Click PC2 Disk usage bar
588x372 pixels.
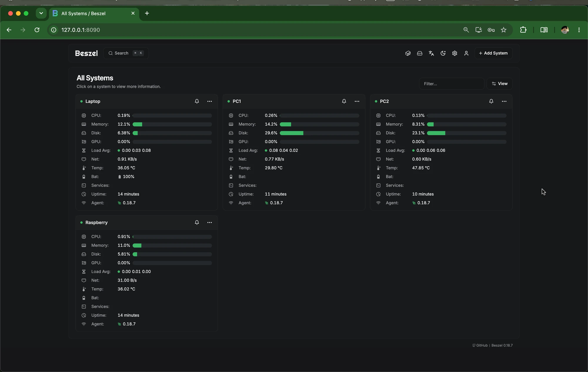coord(467,133)
